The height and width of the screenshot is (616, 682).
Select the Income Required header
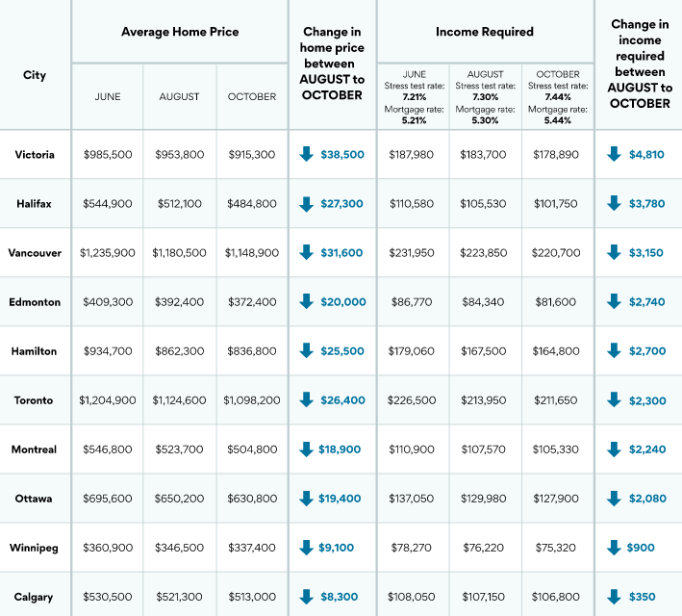[485, 32]
